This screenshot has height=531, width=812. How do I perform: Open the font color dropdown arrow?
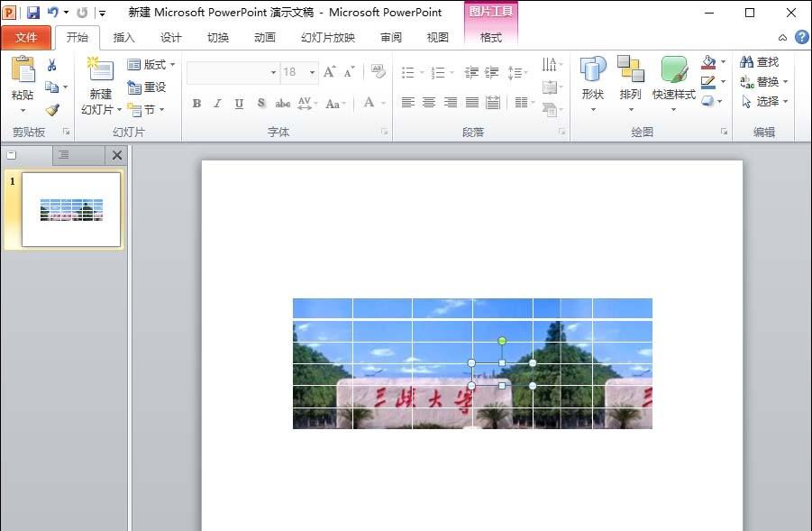pyautogui.click(x=382, y=104)
